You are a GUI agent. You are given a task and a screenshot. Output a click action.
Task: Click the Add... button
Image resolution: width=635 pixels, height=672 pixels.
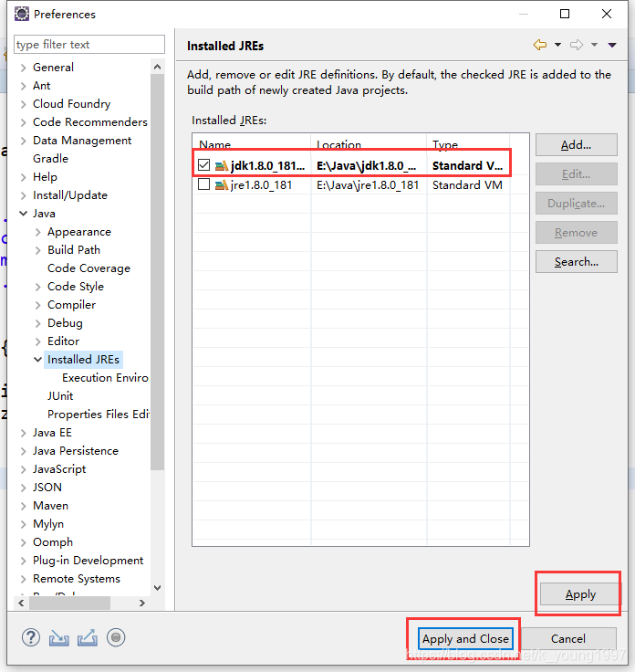click(577, 145)
